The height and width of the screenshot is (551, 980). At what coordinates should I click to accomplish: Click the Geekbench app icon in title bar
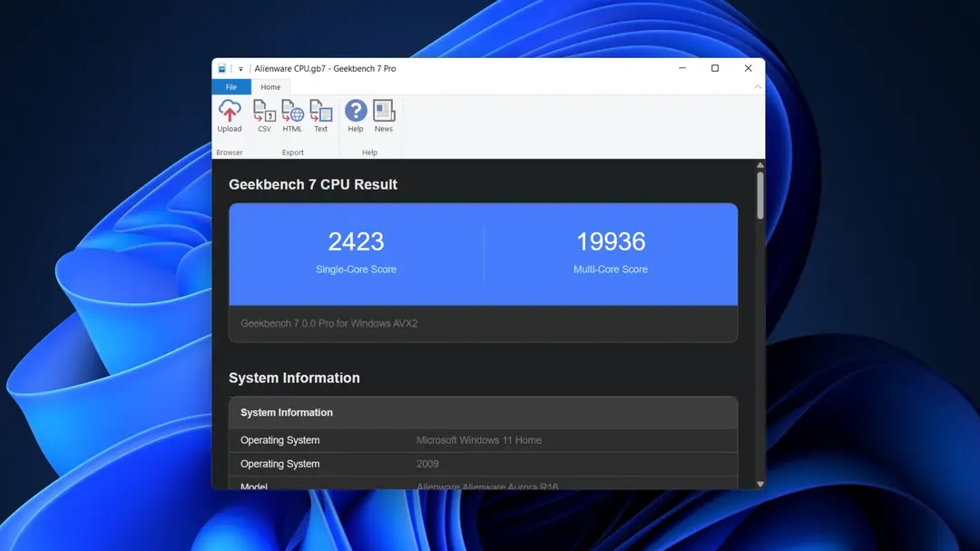222,68
